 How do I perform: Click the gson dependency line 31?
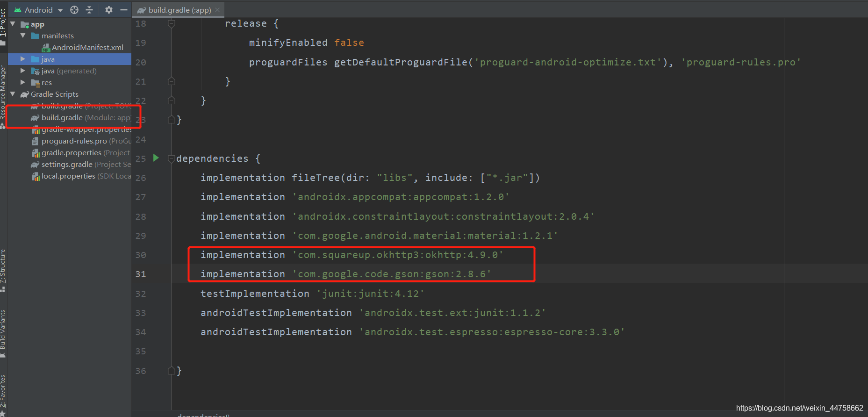346,274
